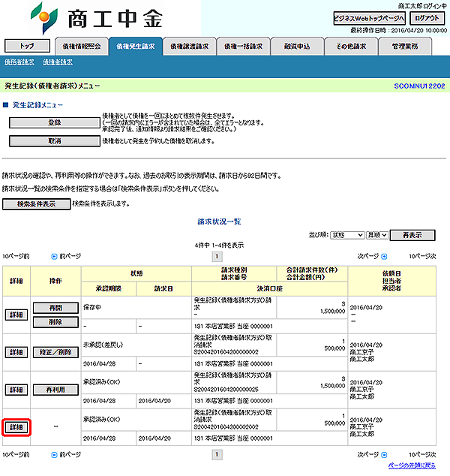450x476 pixels.
Task: Click the ログアウト button
Action: tap(427, 19)
